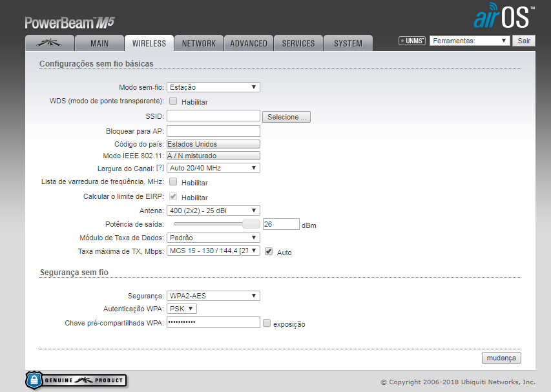This screenshot has width=551, height=392.
Task: Click the Configurações sem fio básicas heading
Action: click(x=96, y=63)
